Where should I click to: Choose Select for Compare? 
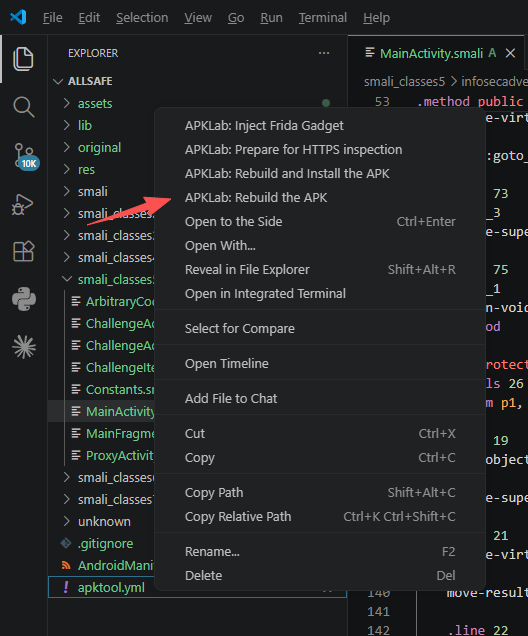[x=320, y=329]
